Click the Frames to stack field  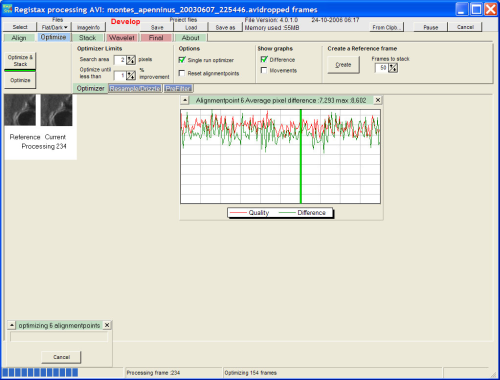pos(382,68)
